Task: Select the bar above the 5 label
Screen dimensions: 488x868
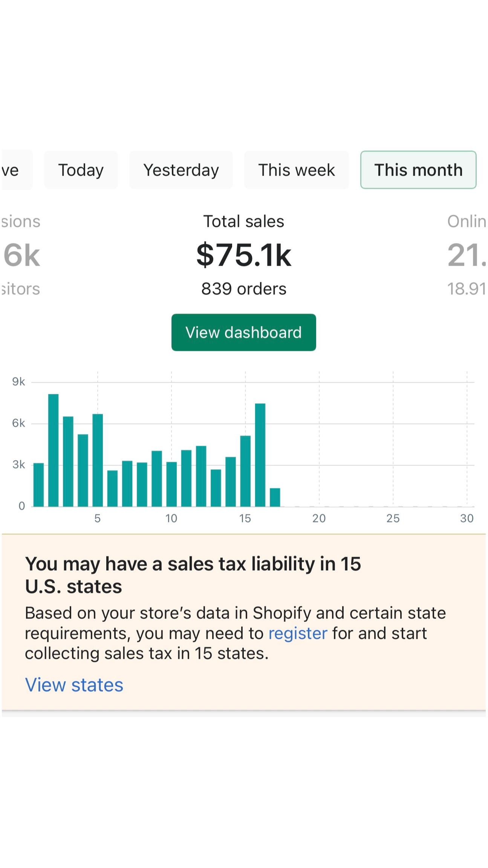Action: tap(98, 461)
